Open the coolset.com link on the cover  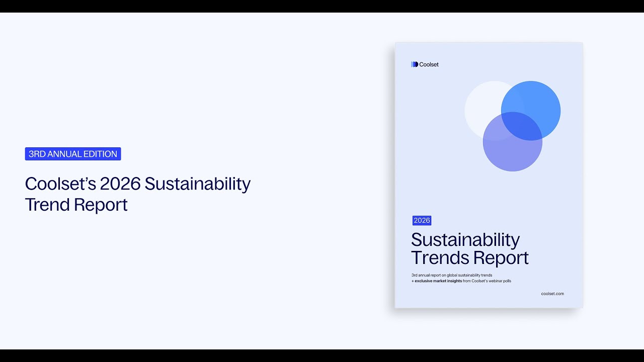(x=552, y=294)
